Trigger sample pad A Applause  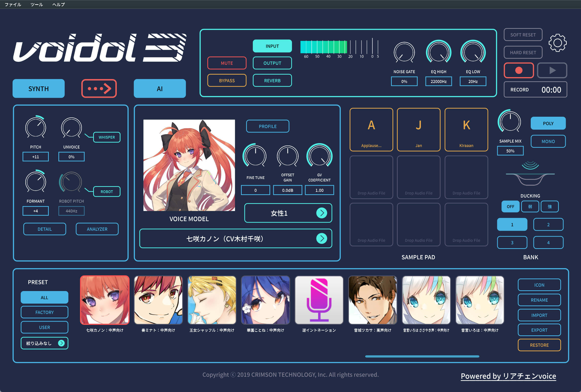click(x=371, y=130)
